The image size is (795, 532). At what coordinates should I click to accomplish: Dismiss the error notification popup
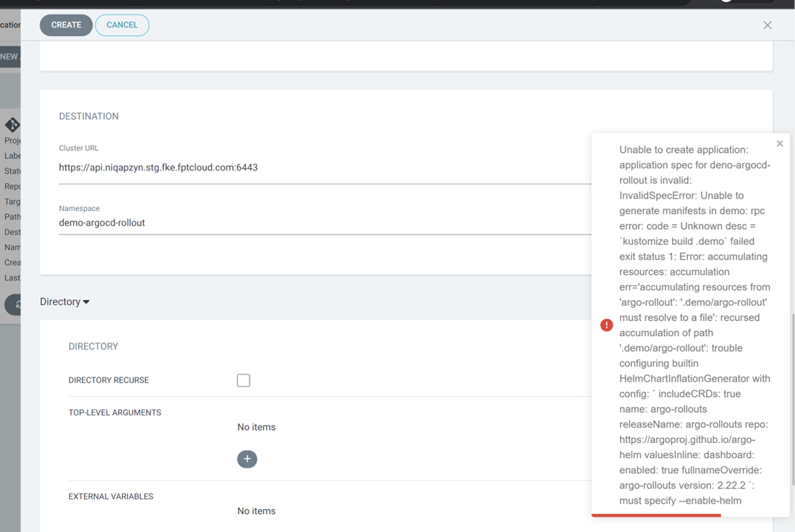tap(779, 144)
